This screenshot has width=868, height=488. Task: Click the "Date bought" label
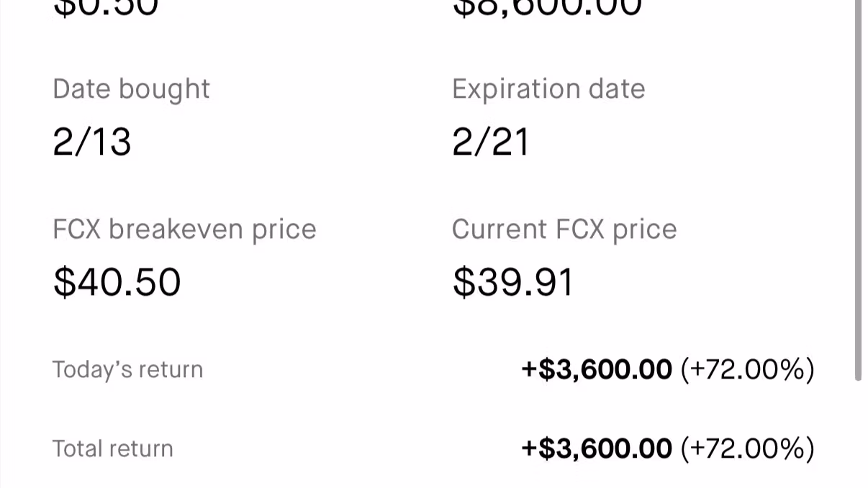131,89
